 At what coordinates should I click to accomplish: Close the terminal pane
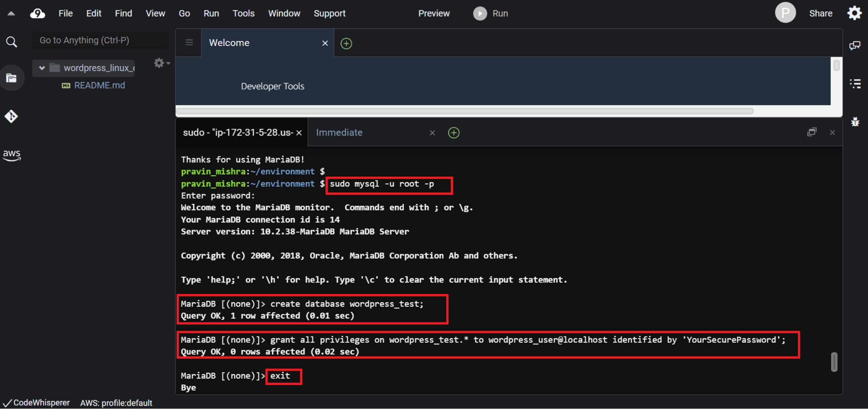pyautogui.click(x=832, y=133)
